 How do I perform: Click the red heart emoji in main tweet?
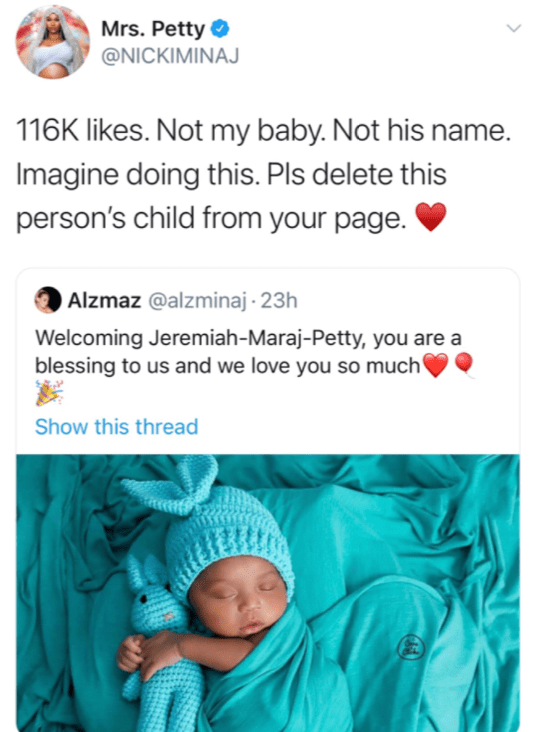(x=431, y=217)
